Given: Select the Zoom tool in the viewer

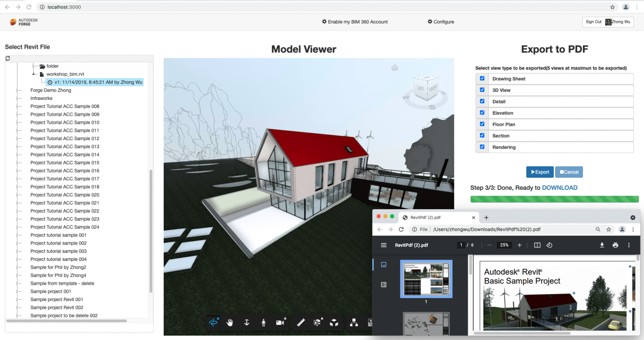Looking at the screenshot, I should point(246,322).
